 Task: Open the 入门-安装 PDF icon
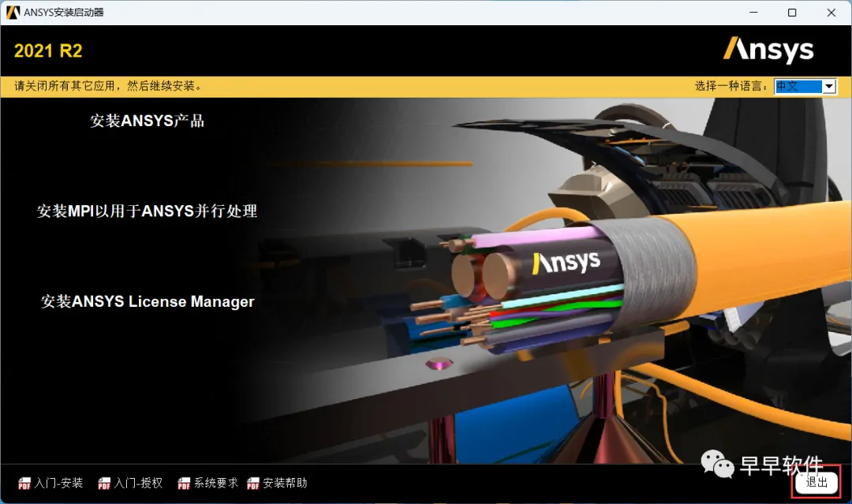24,483
